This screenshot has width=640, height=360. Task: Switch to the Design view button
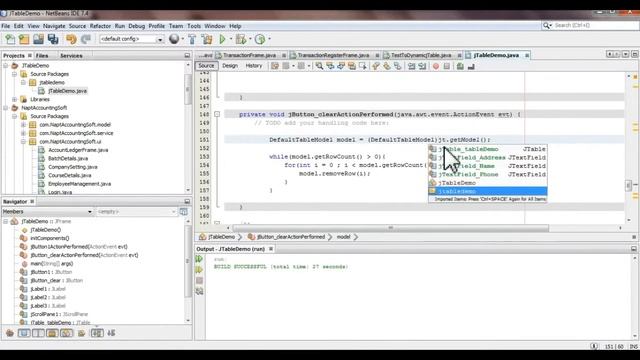point(230,66)
